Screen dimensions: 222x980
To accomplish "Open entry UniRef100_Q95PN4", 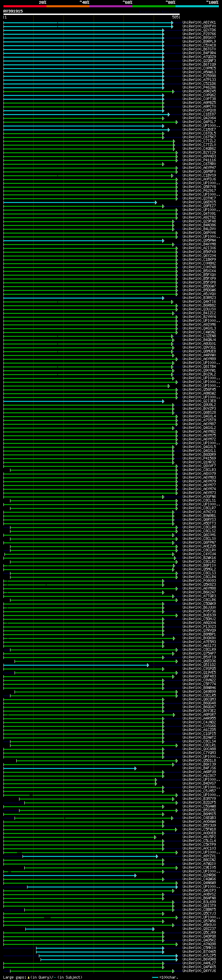I will click(x=199, y=241).
